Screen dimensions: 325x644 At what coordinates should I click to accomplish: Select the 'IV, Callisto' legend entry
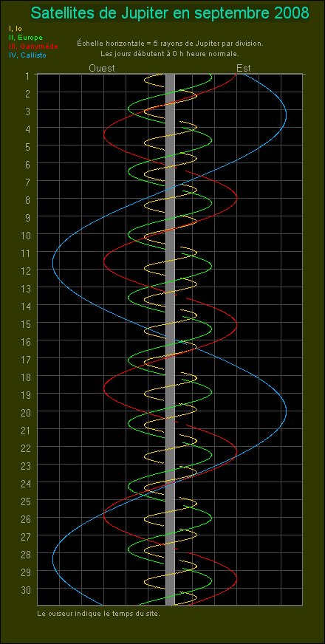27,55
